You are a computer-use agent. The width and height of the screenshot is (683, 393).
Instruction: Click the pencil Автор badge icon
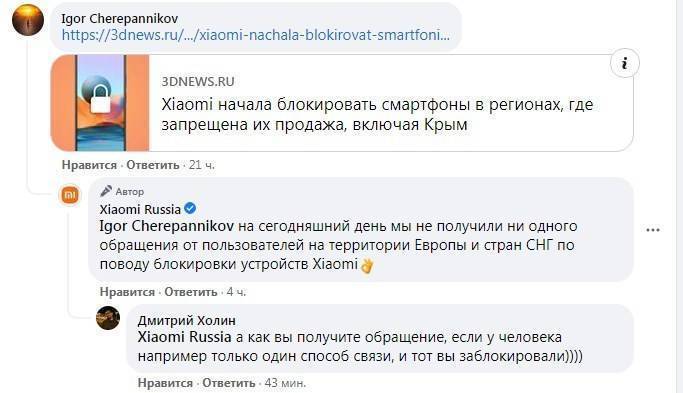coord(106,191)
